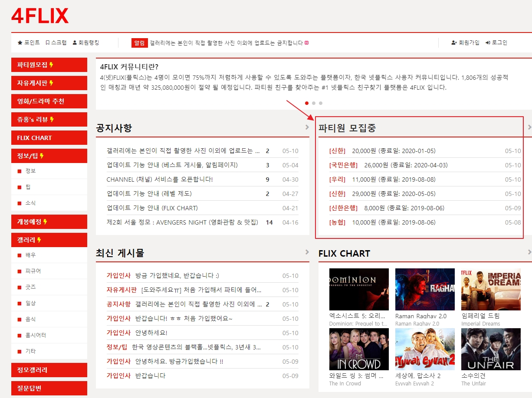Open 자유게시판 post [도와주세요ㅠ] 처음 가입해서
The width and height of the screenshot is (532, 398).
tap(201, 290)
